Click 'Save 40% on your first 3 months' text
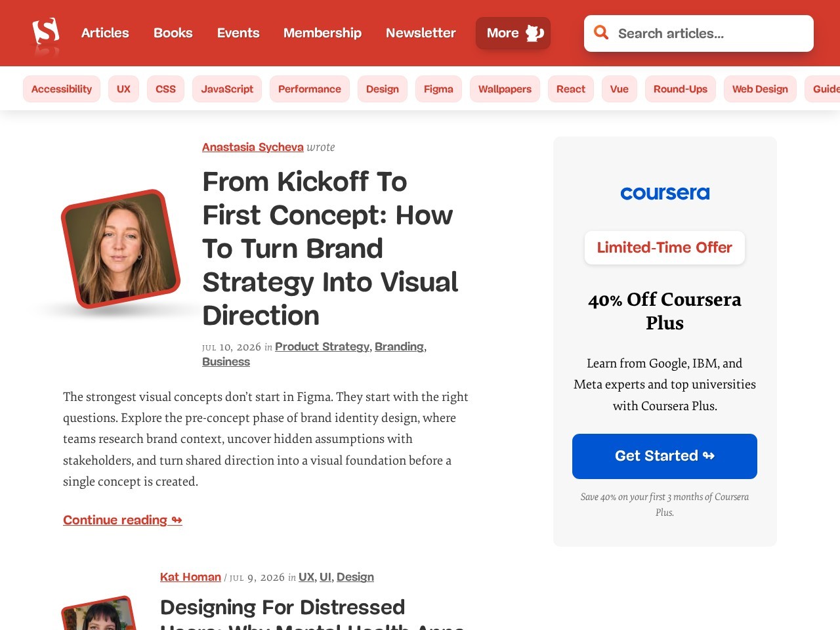The image size is (840, 630). [665, 505]
